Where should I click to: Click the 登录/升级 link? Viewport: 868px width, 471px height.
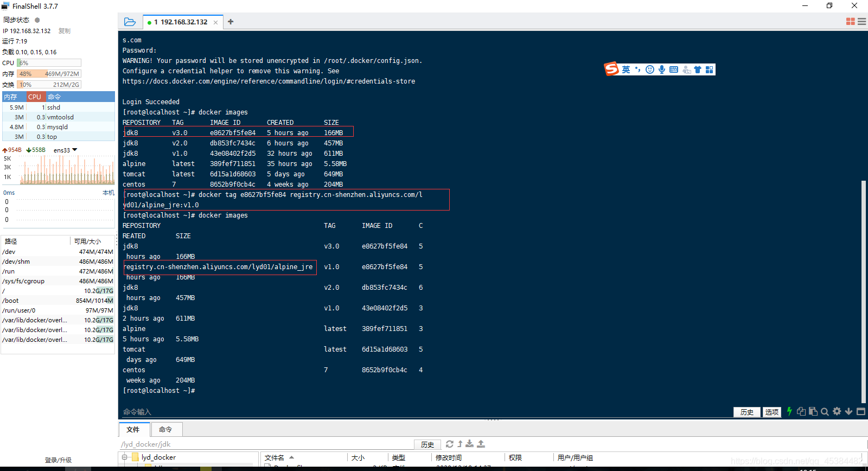[58, 460]
